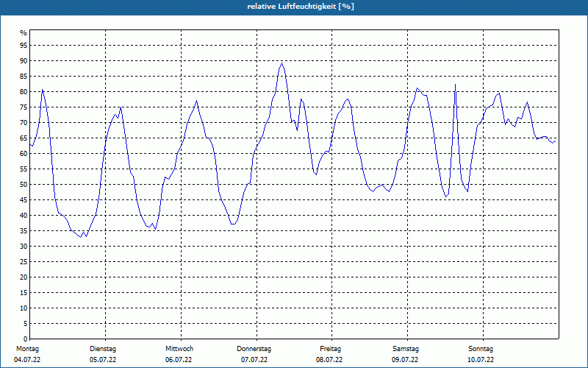Click the y-axis label 50

click(x=24, y=185)
